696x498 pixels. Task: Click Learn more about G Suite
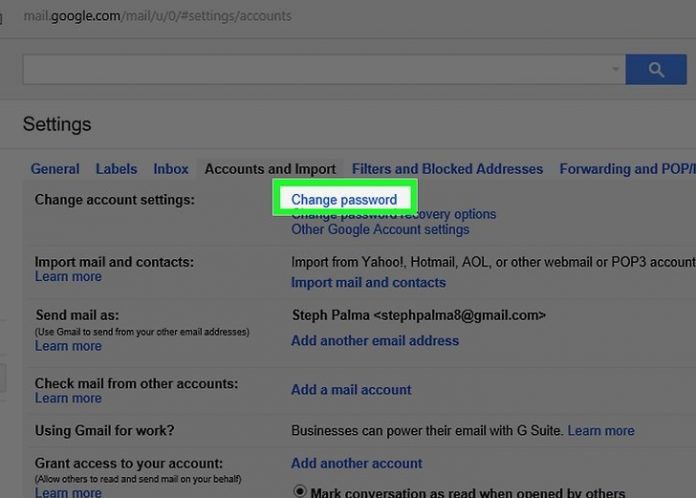coord(601,430)
